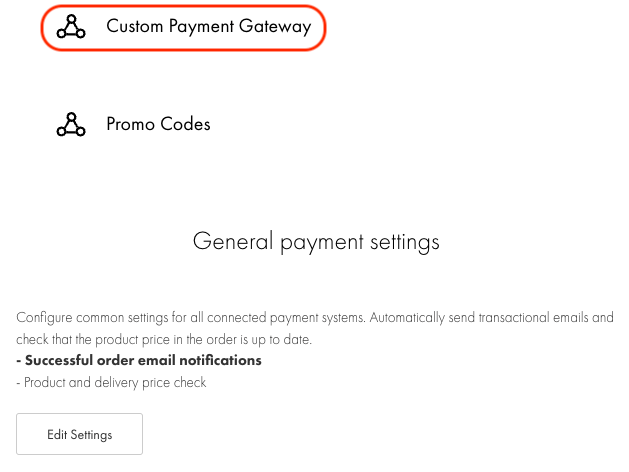
Task: Select the Successful order email notifications line
Action: click(139, 360)
